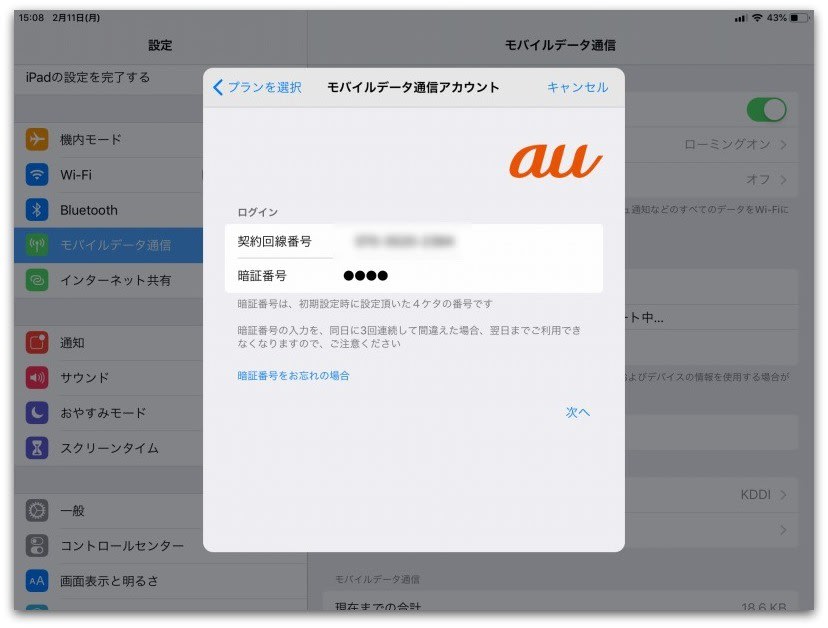Tap the Control Center icon
828x628 pixels.
tap(37, 546)
